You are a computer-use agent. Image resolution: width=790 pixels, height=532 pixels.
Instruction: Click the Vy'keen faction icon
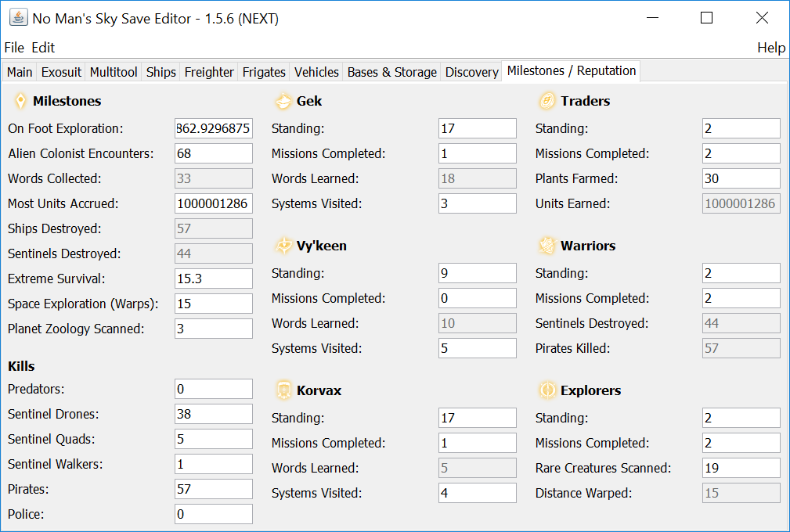point(283,246)
